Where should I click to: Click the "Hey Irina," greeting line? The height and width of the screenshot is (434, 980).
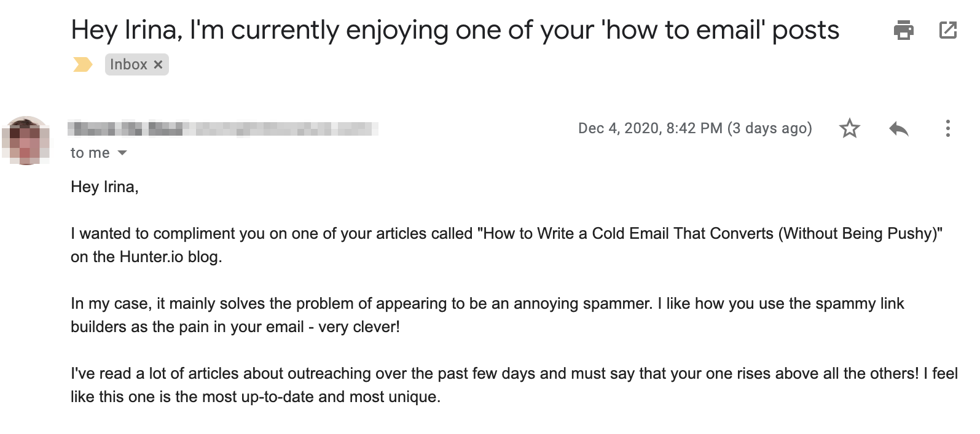(105, 187)
